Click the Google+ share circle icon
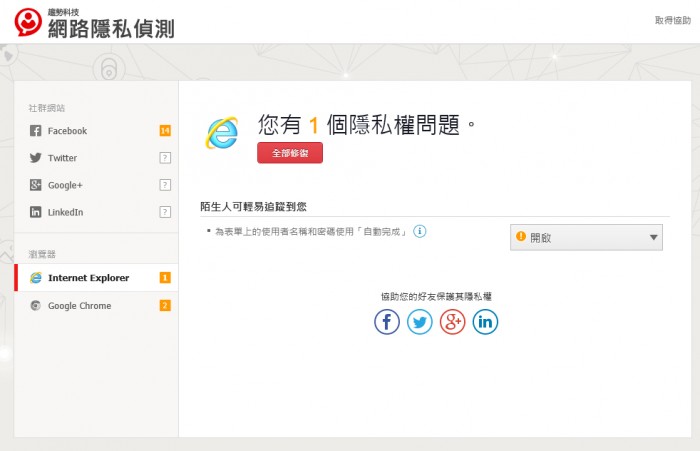Image resolution: width=700 pixels, height=451 pixels. 452,322
